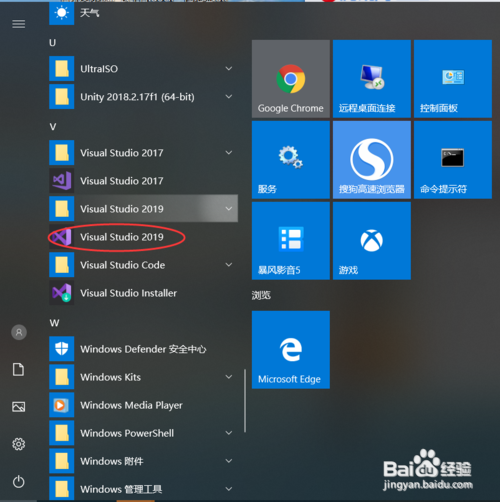Select 'Windows Defender 安全中心' label text
Screen dimensions: 500x502
coord(143,349)
